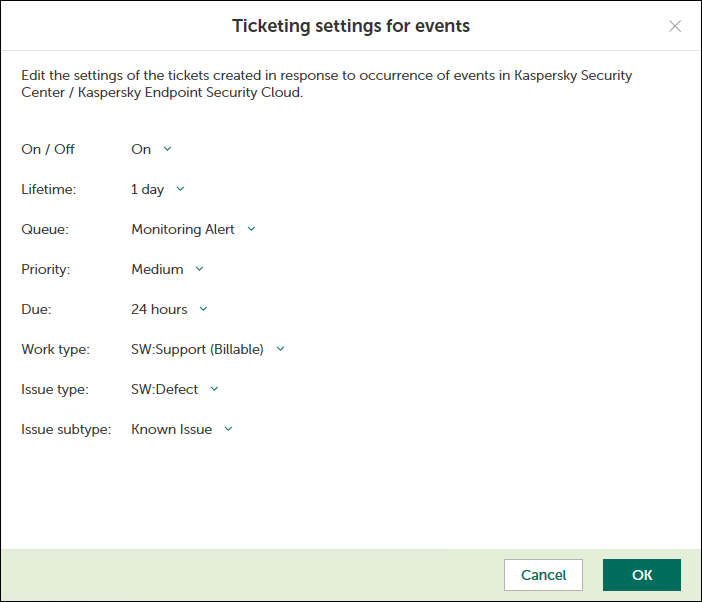Click the arrow next to Monitoring Alert
The width and height of the screenshot is (702, 602).
tap(251, 229)
